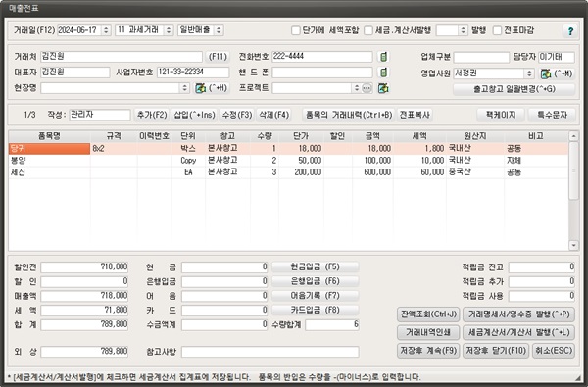Click the 품목명 column header
The width and height of the screenshot is (588, 387).
(50, 136)
